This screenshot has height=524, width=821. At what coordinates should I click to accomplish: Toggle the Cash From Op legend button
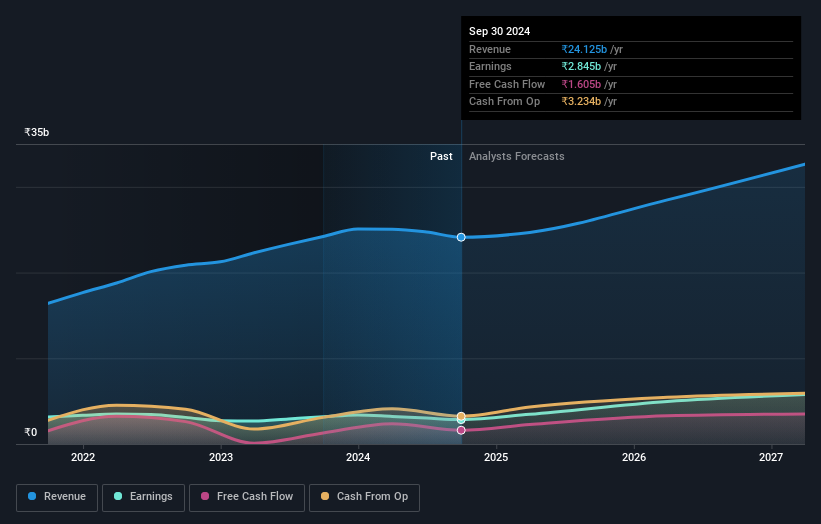point(364,497)
